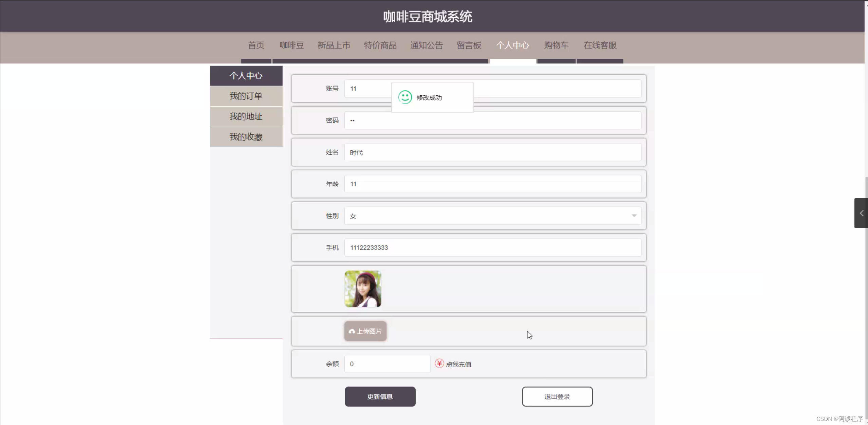Screen dimensions: 868x425
Task: Open the shopping cart (购物车) tab
Action: coord(556,45)
